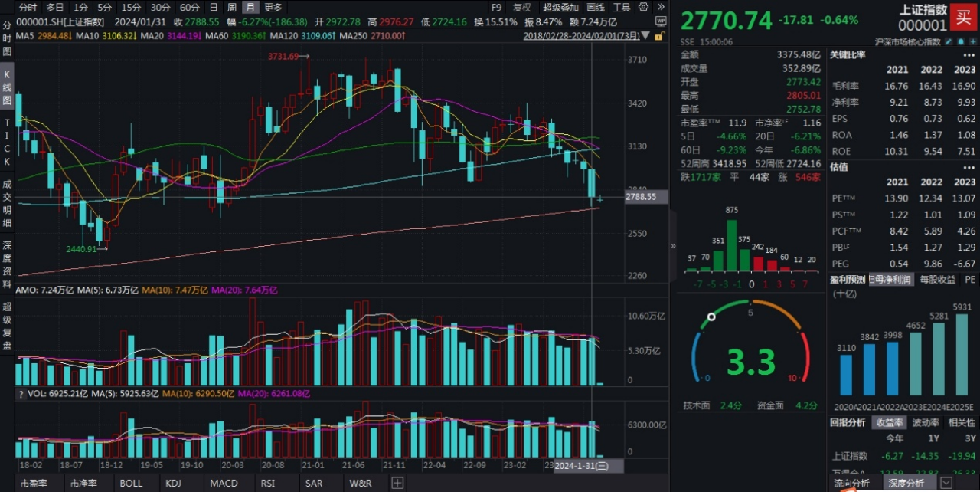Click the 沪深市场核心指数 link
This screenshot has width=980, height=492.
pyautogui.click(x=910, y=41)
